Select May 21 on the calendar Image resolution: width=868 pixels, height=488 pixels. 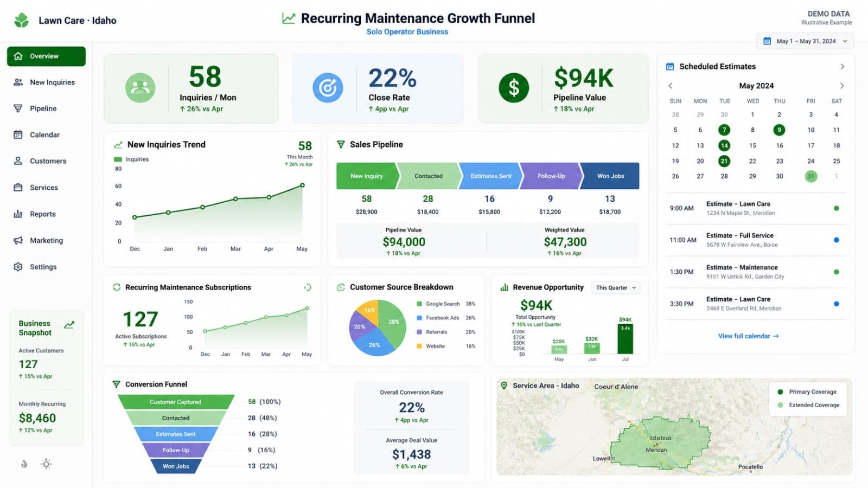tap(724, 161)
